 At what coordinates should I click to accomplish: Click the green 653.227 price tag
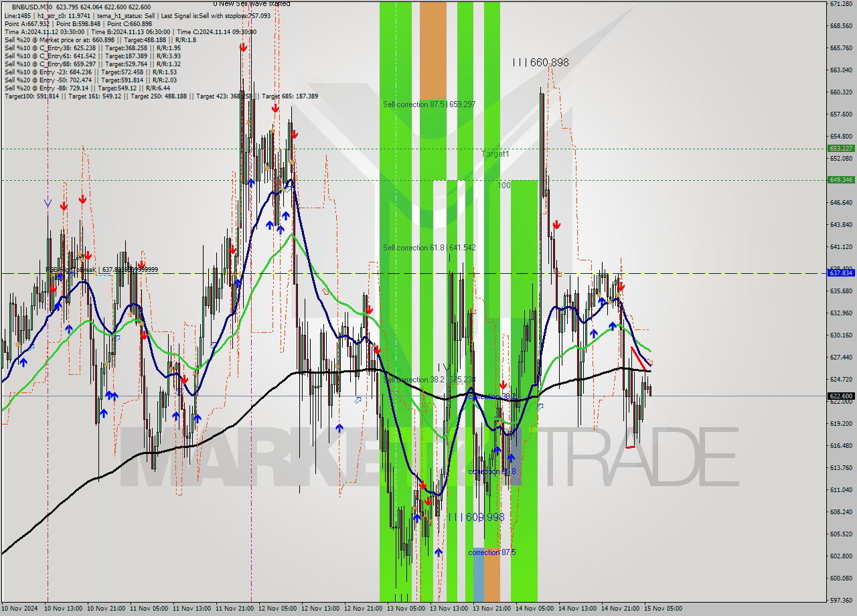tap(841, 149)
